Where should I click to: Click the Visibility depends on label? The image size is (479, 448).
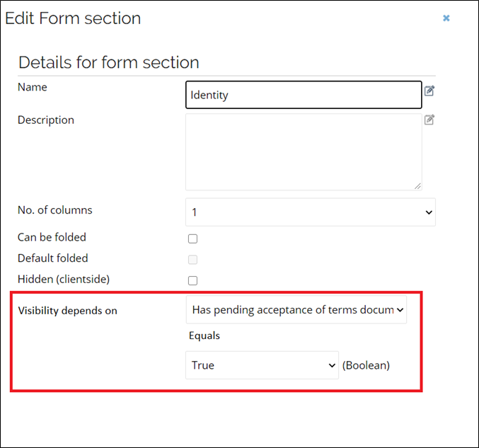click(67, 311)
